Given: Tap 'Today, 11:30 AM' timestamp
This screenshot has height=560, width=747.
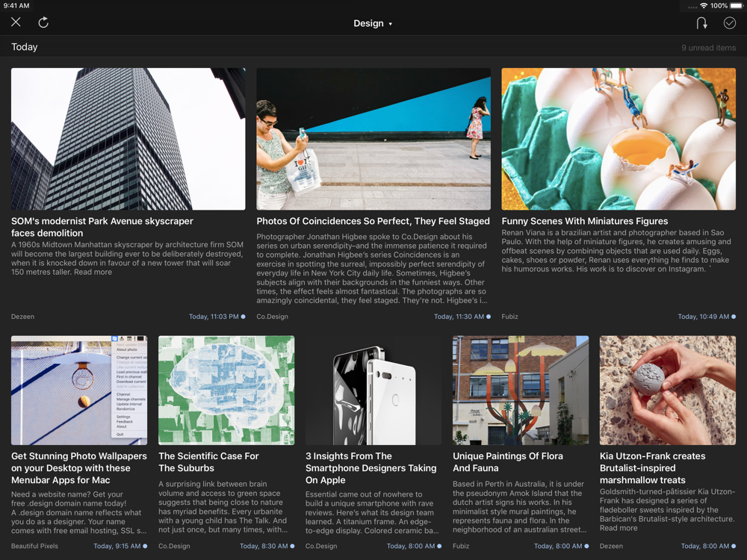Looking at the screenshot, I should (459, 317).
